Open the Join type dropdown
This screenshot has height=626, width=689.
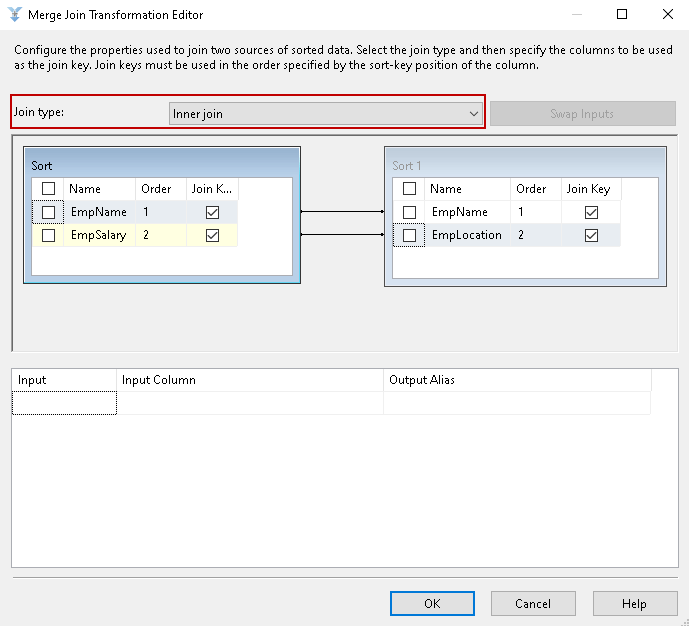pyautogui.click(x=326, y=114)
